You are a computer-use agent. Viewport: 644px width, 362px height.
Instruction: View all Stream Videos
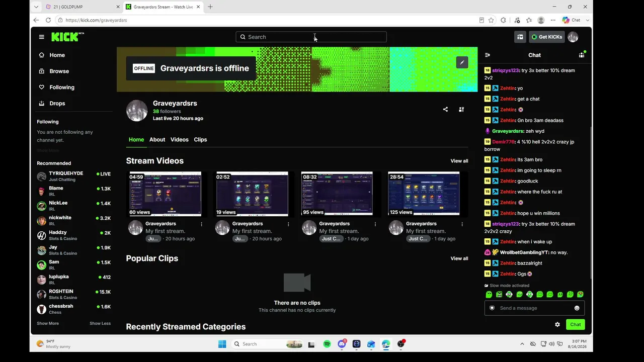(x=459, y=161)
